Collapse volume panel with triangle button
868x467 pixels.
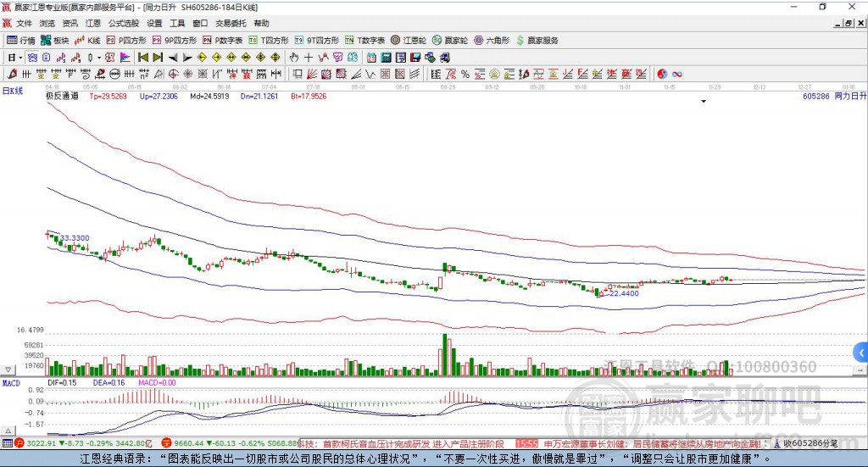tap(8, 370)
